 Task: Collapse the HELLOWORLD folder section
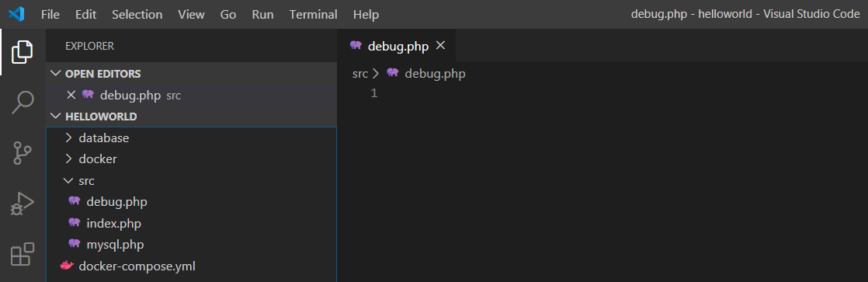tap(55, 117)
